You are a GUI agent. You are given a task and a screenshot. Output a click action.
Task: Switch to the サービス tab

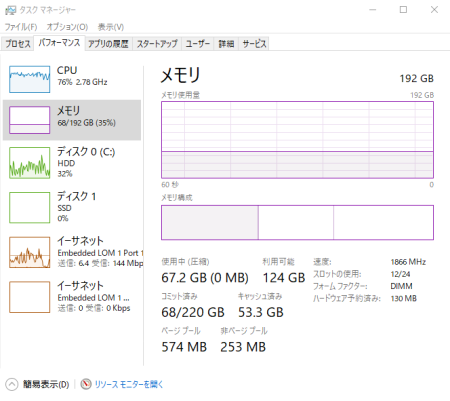pos(254,44)
